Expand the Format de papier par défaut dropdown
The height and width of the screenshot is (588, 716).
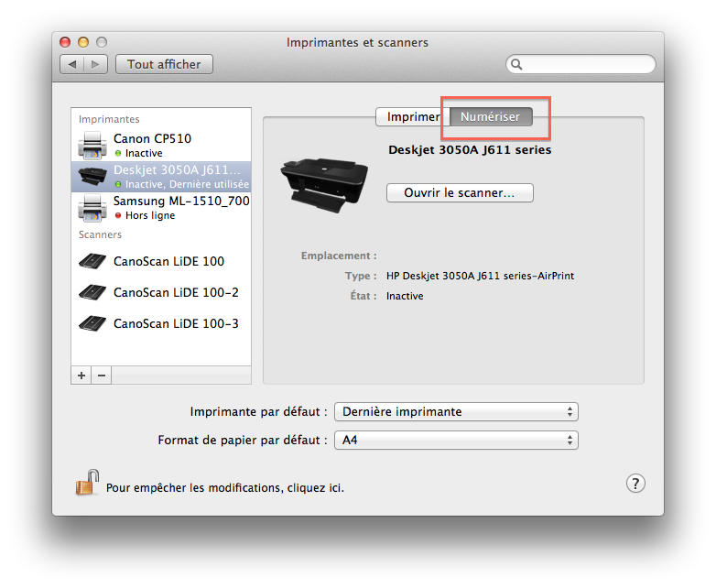[x=456, y=441]
